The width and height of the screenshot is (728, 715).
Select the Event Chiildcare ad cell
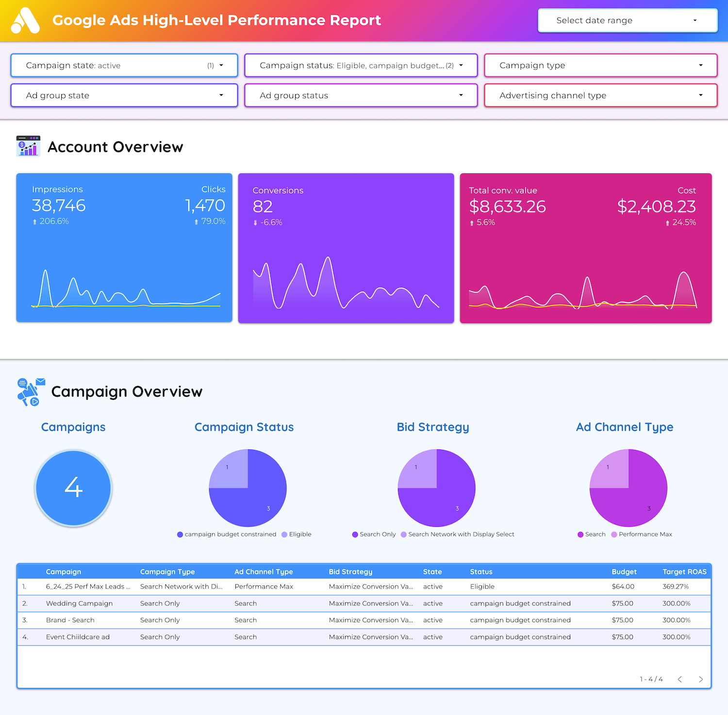78,637
